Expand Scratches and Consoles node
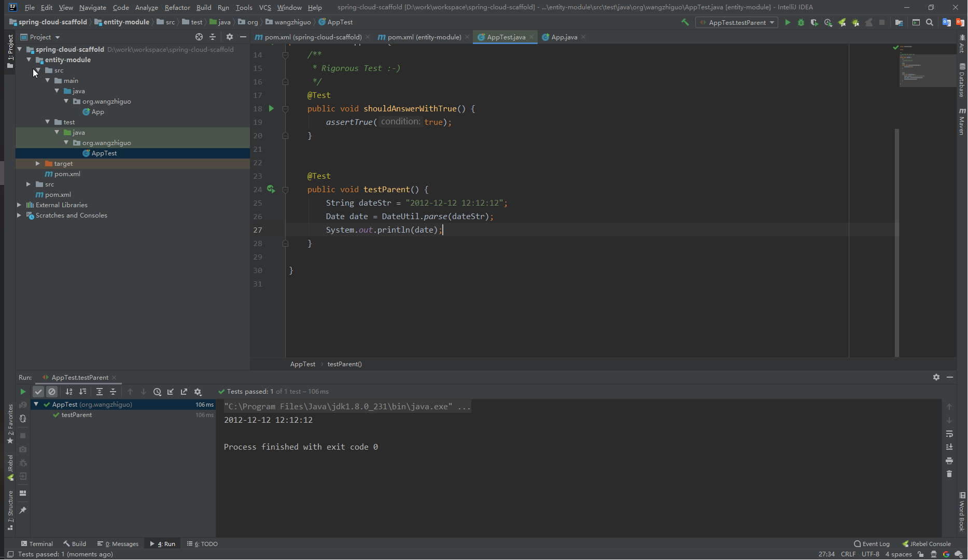Image resolution: width=968 pixels, height=560 pixels. click(19, 215)
